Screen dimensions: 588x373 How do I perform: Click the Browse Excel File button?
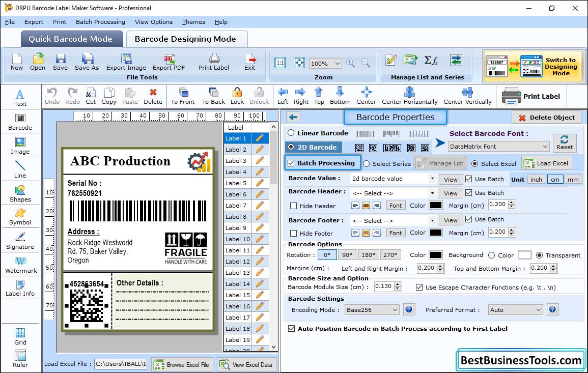click(182, 364)
